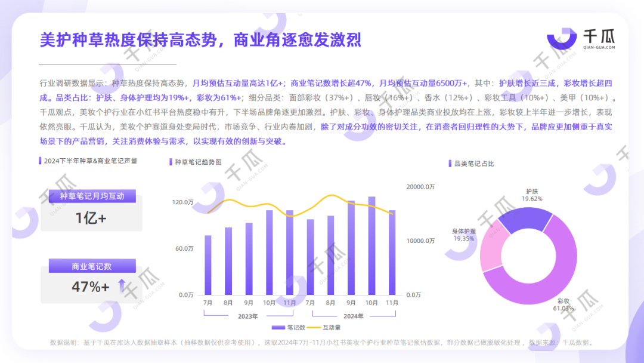This screenshot has width=644, height=363.
Task: Select the 1亿+ value
Action: coord(91,218)
